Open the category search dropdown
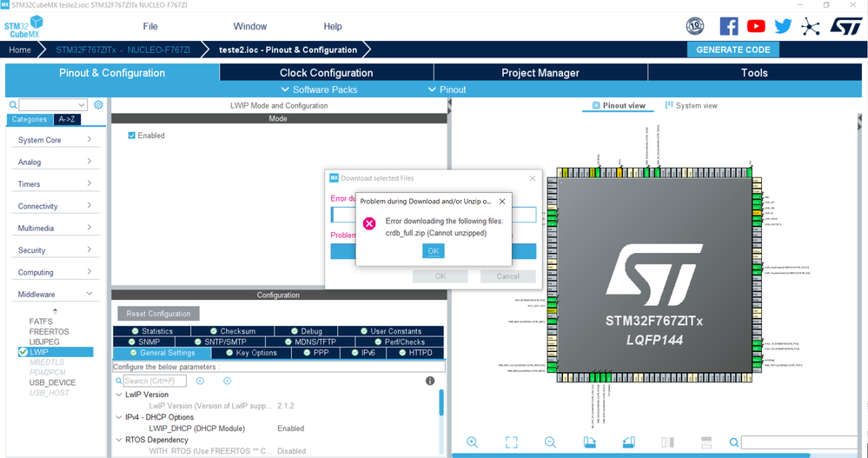The height and width of the screenshot is (458, 868). click(82, 104)
